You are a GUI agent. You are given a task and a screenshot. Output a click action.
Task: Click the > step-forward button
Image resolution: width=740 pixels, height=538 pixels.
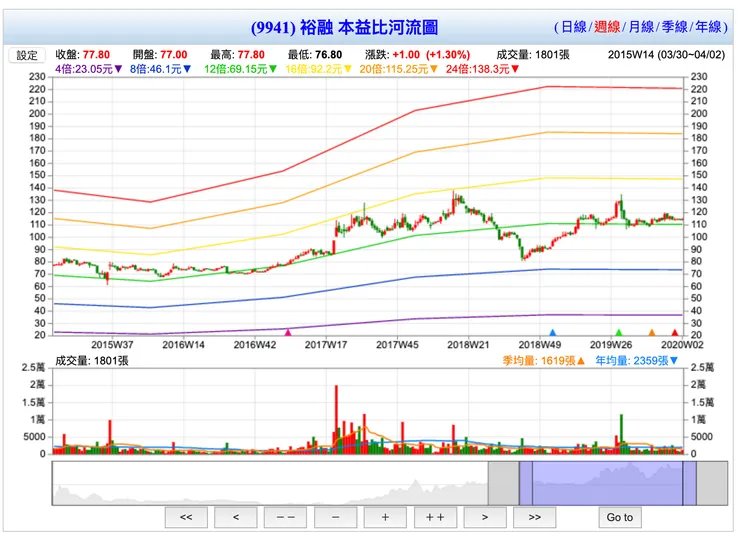[485, 517]
